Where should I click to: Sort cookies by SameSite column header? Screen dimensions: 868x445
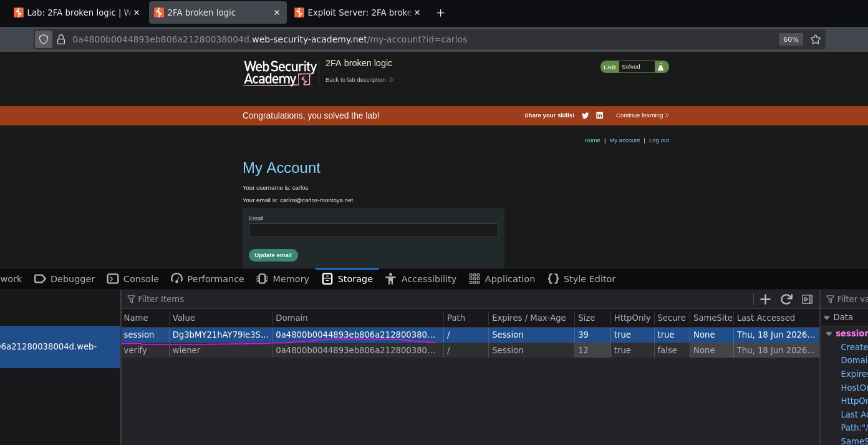pyautogui.click(x=711, y=318)
